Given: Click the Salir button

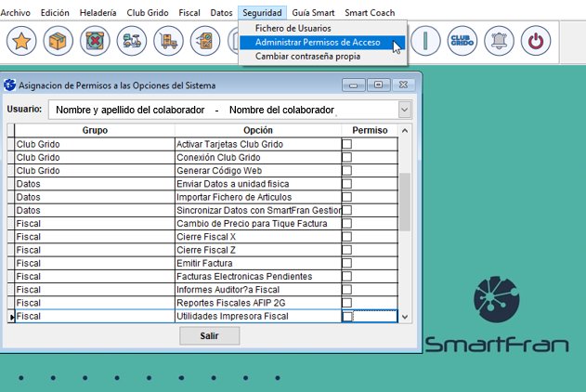Looking at the screenshot, I should pos(209,335).
